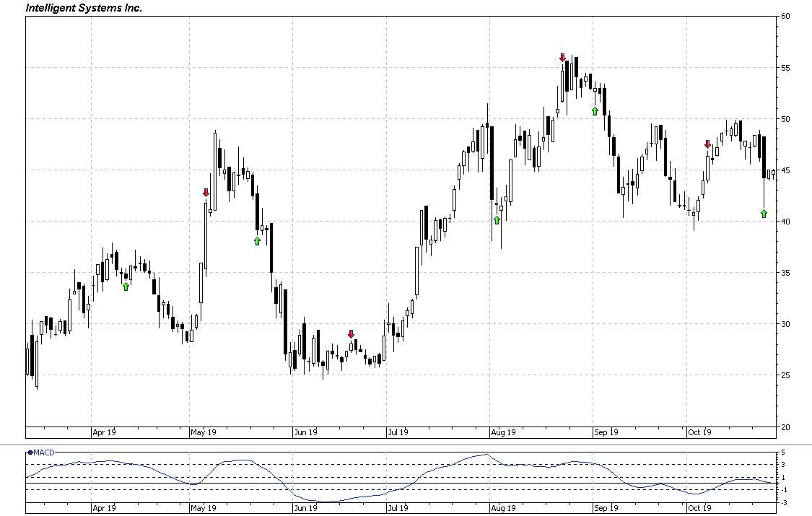Select price axis label 45
The image size is (812, 516).
pos(785,170)
